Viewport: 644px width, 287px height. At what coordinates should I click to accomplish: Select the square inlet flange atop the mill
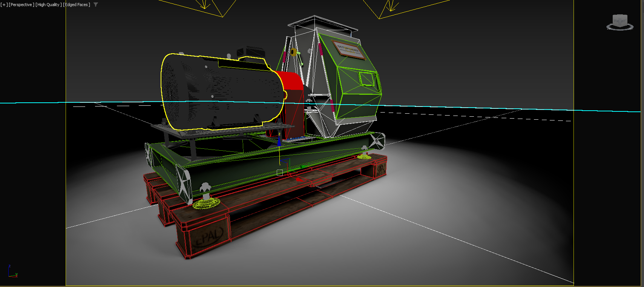(322, 23)
